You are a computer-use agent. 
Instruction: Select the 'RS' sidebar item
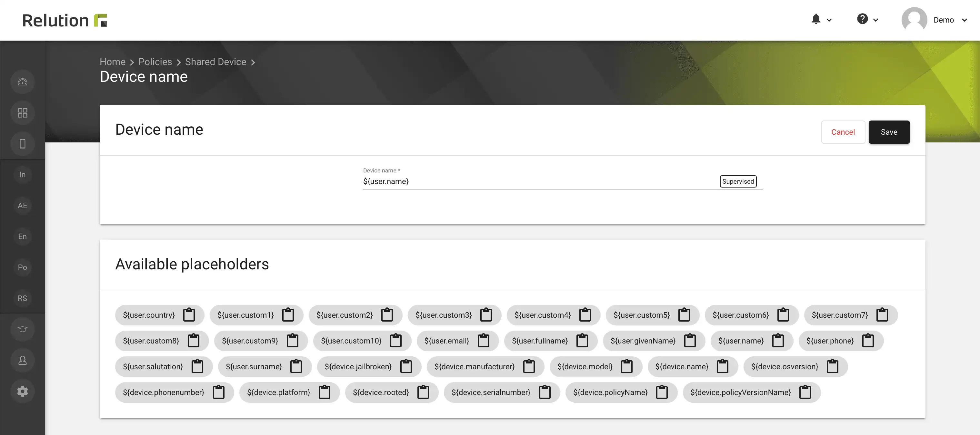[23, 298]
